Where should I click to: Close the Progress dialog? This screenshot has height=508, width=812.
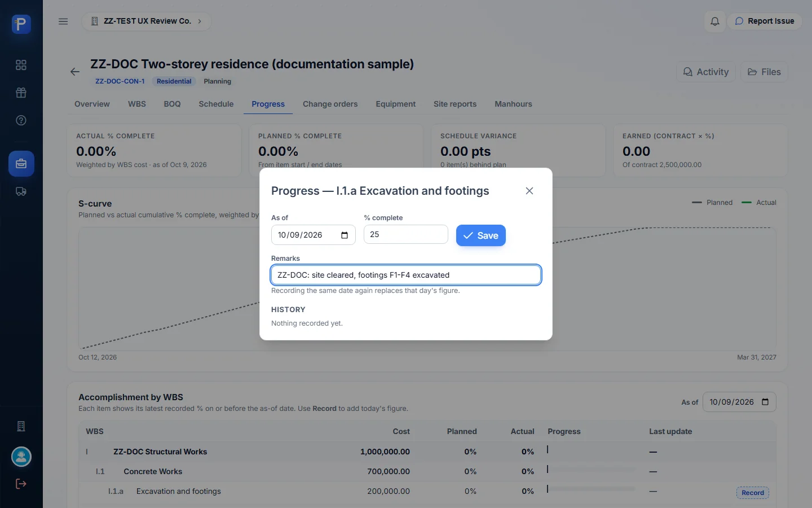[x=529, y=191]
